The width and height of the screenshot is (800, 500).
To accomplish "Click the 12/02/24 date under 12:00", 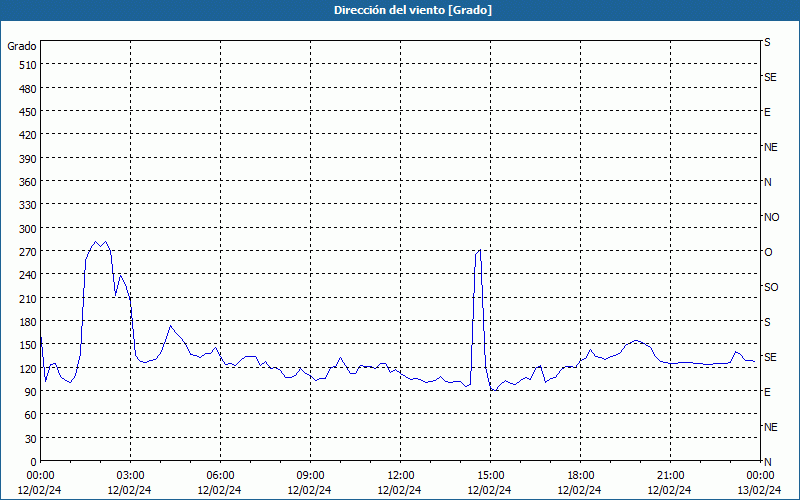I will [399, 490].
